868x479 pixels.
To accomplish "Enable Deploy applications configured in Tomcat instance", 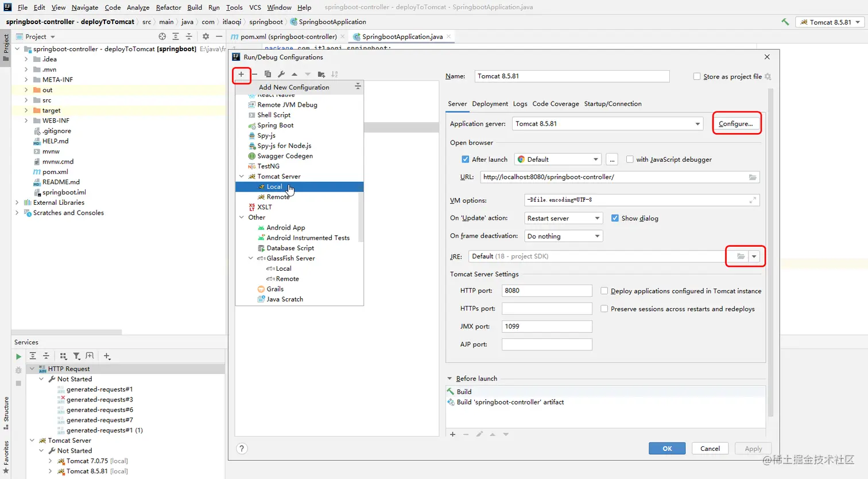I will 604,291.
